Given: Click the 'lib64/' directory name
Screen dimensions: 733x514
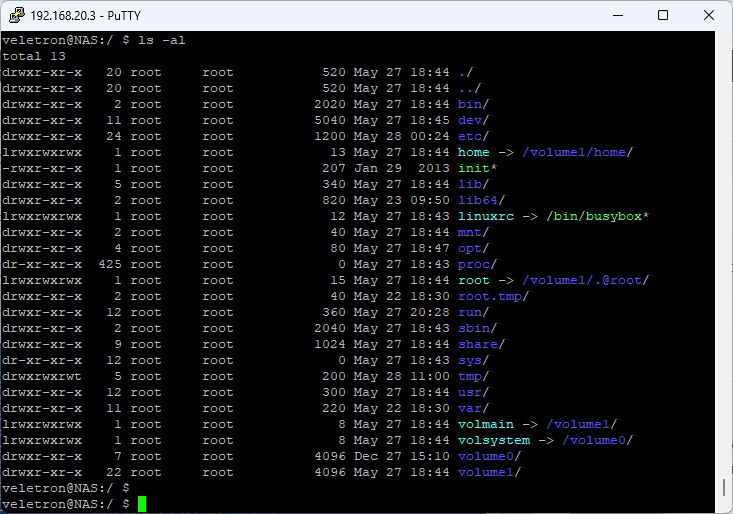Looking at the screenshot, I should [481, 200].
